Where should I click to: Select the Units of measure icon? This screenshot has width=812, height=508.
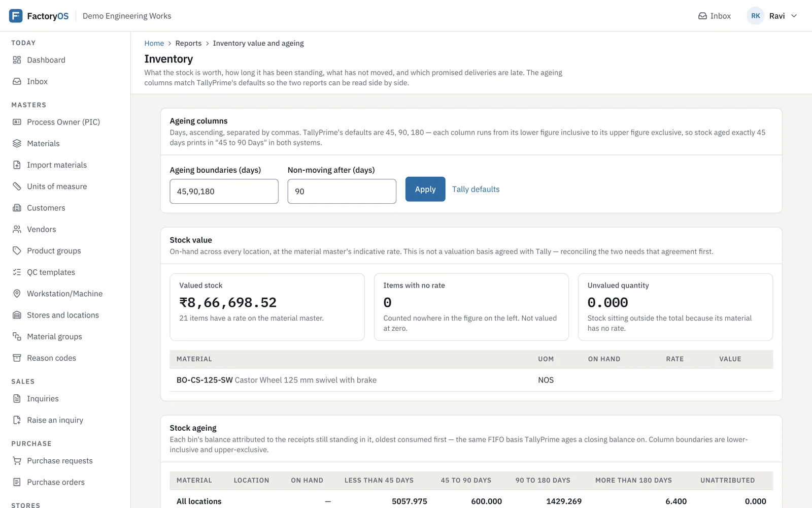pyautogui.click(x=17, y=186)
